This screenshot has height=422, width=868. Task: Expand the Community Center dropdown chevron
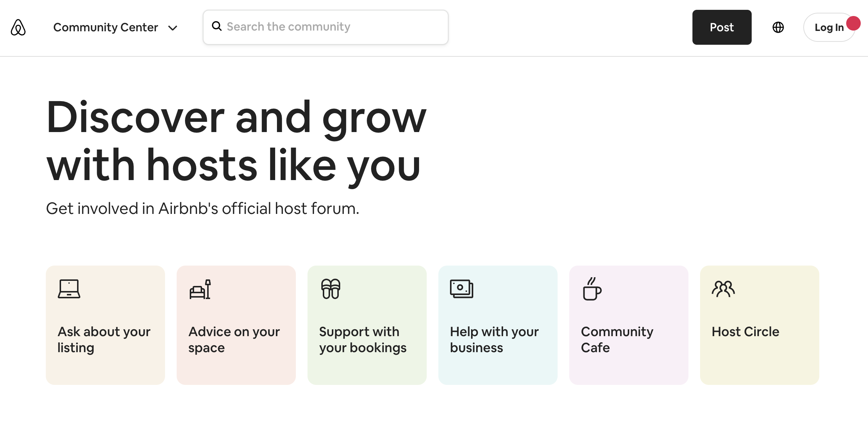(x=173, y=28)
